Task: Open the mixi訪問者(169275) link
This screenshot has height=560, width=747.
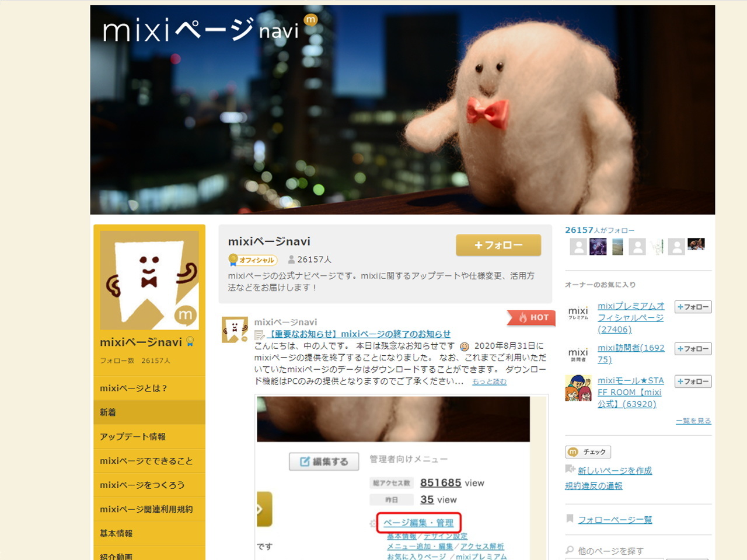Action: (x=631, y=353)
